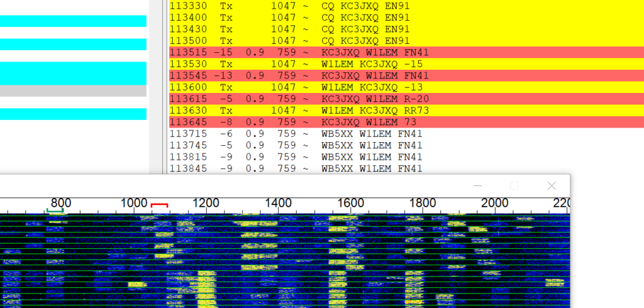Select the 113815 WB5XX W1LEM FN41 decode
This screenshot has height=308, width=644.
(x=406, y=157)
